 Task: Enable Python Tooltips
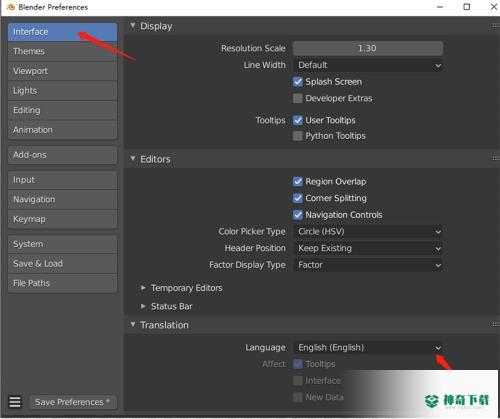[x=298, y=136]
